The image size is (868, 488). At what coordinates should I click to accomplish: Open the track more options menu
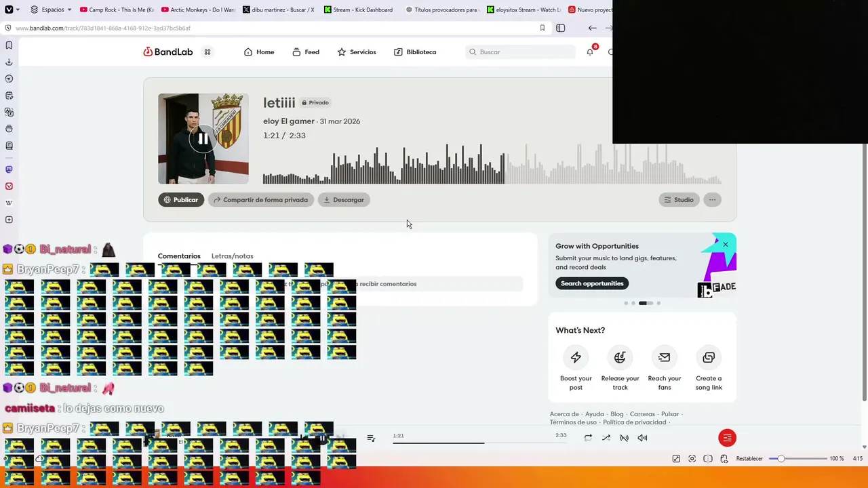[712, 200]
